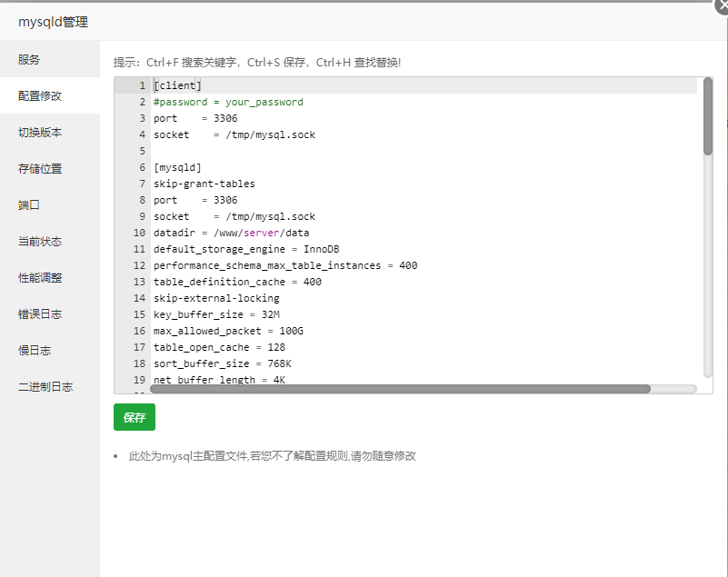The width and height of the screenshot is (728, 577).
Task: Open the 性能调整 tab
Action: tap(50, 277)
